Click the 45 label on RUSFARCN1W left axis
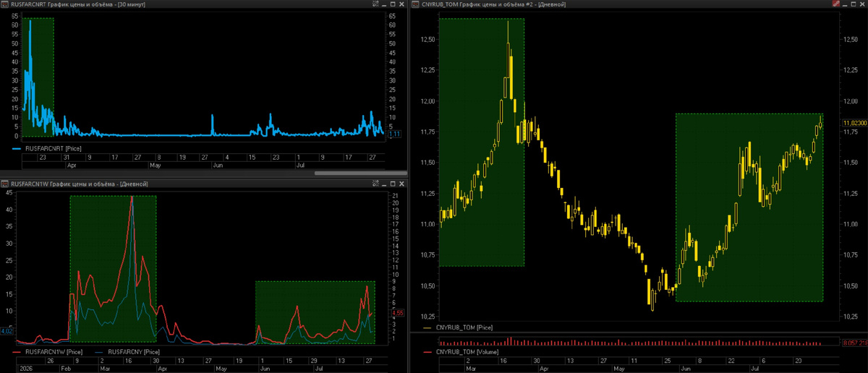Image resolution: width=868 pixels, height=373 pixels. [x=9, y=193]
